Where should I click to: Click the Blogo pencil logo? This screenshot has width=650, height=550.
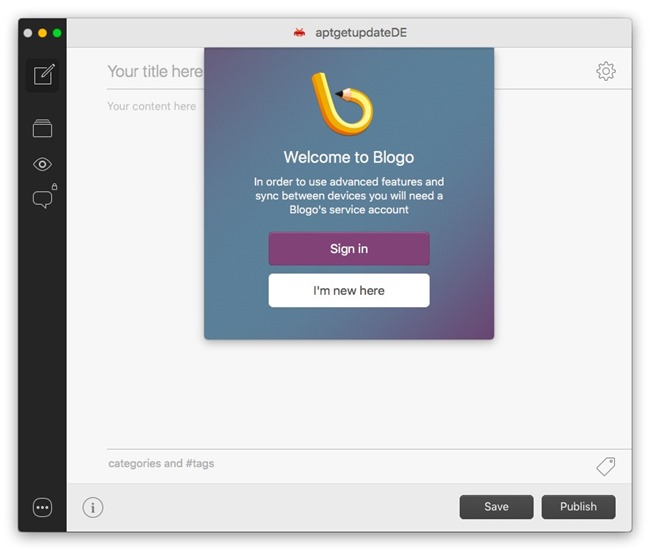coord(341,105)
